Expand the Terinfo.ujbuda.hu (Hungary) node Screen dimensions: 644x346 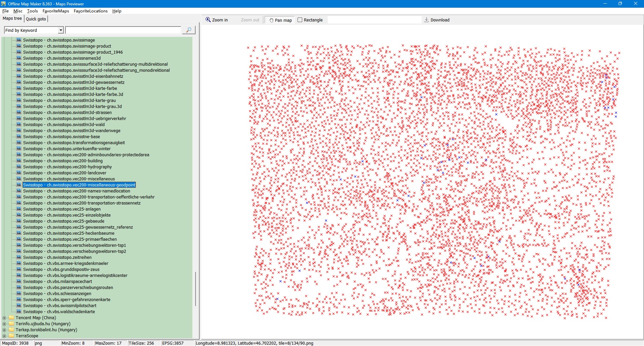4,324
